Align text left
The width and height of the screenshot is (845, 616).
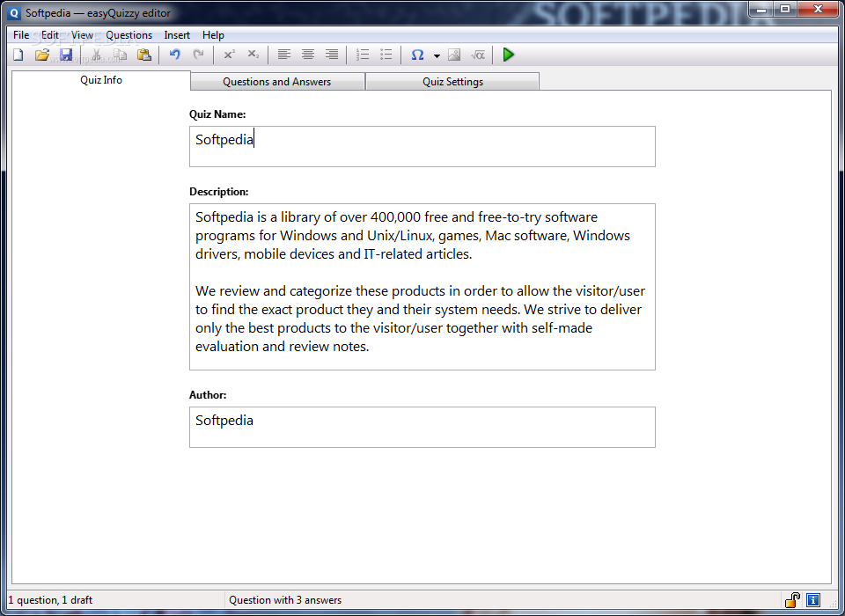point(284,55)
